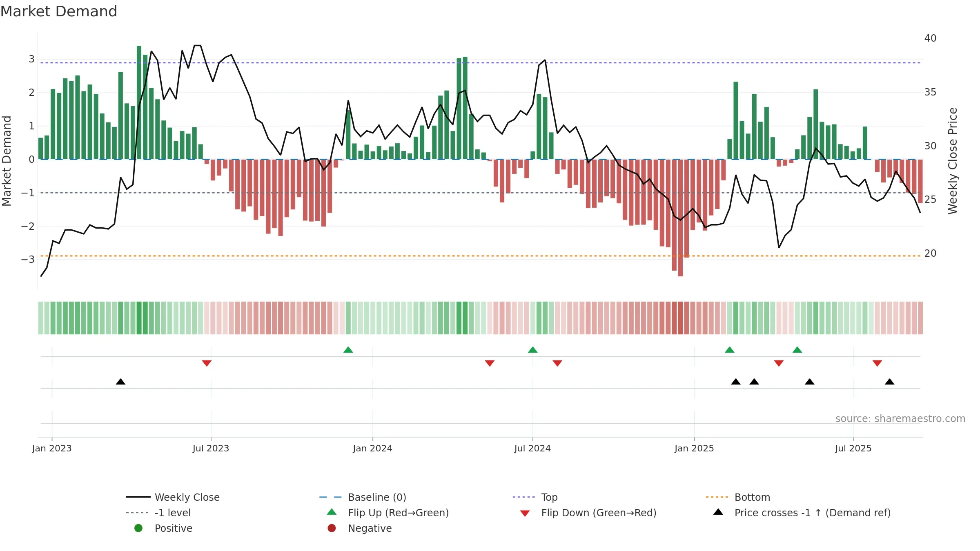Click the Jan 2025 x-axis label
Image resolution: width=980 pixels, height=551 pixels.
[695, 449]
